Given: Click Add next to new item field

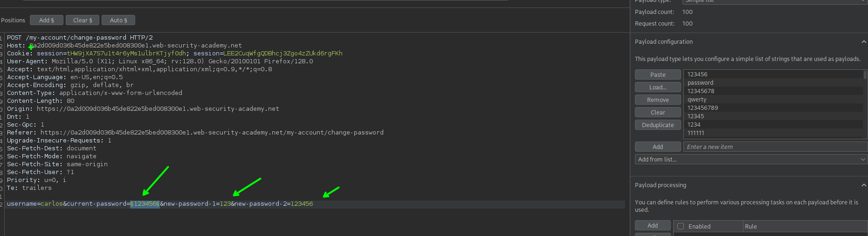Looking at the screenshot, I should (x=658, y=147).
